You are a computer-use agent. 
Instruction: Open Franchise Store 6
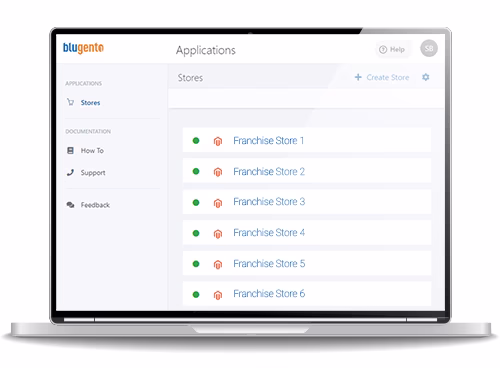(x=269, y=294)
